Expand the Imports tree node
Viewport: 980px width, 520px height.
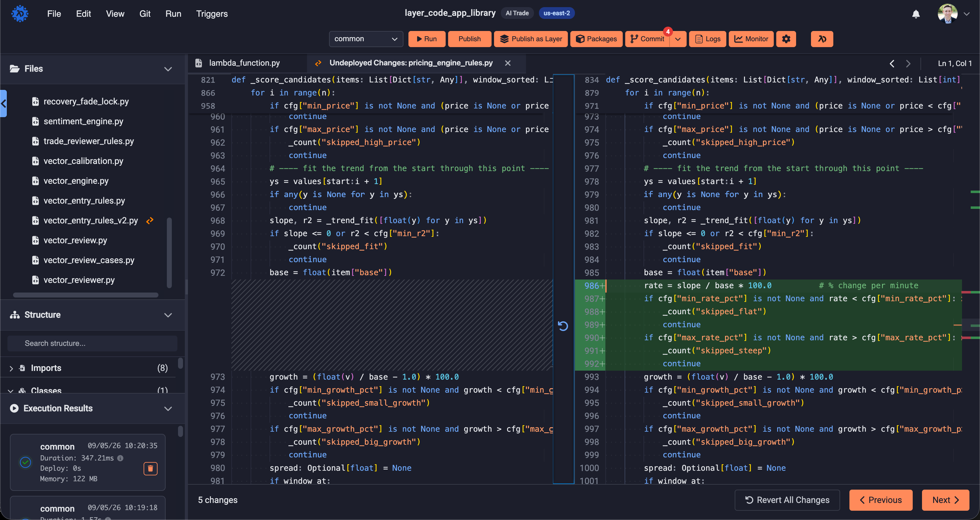pyautogui.click(x=11, y=368)
